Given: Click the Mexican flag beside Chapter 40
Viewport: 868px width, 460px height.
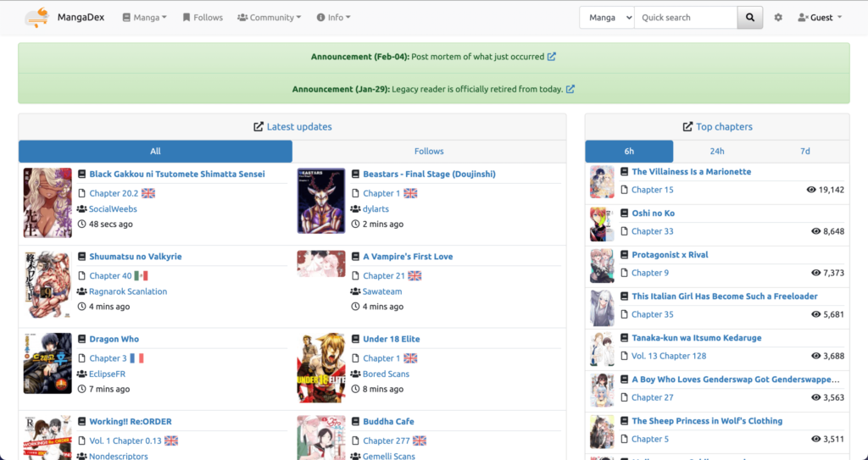Looking at the screenshot, I should point(141,275).
